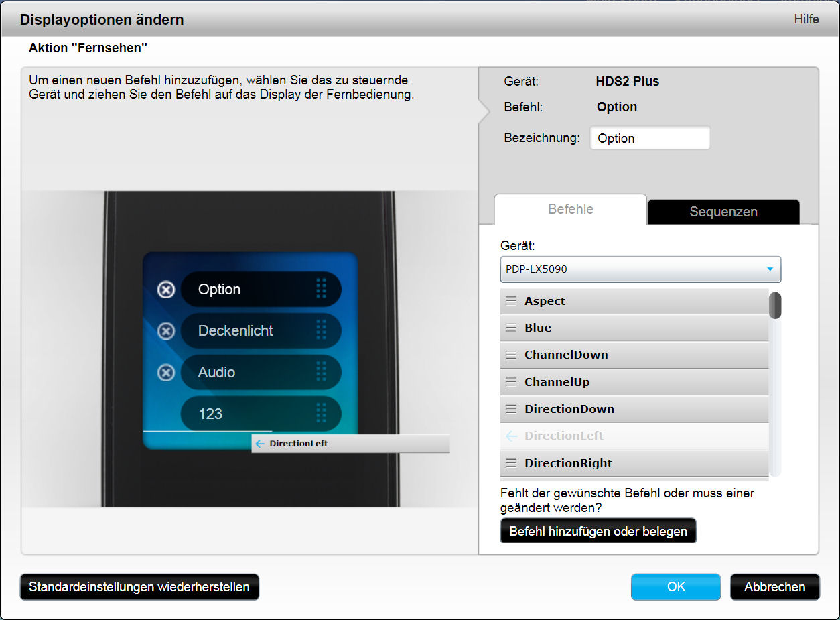
Task: Open the Hilfe link
Action: 807,19
